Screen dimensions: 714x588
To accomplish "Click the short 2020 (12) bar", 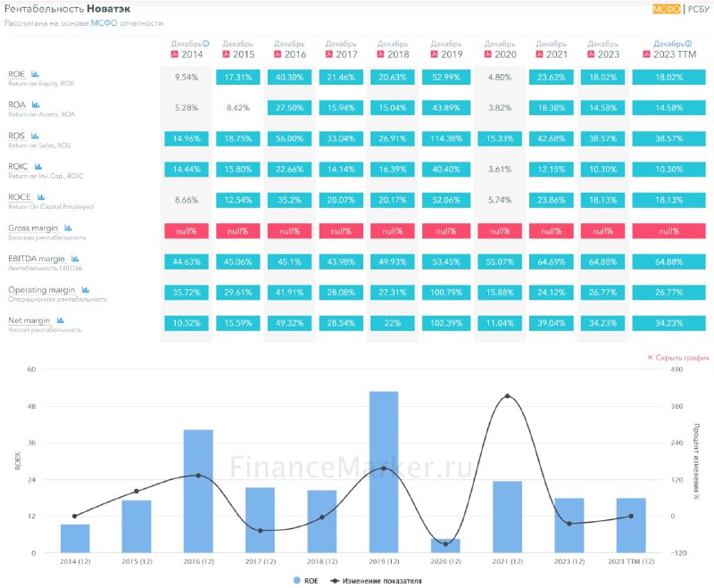I will pos(445,546).
